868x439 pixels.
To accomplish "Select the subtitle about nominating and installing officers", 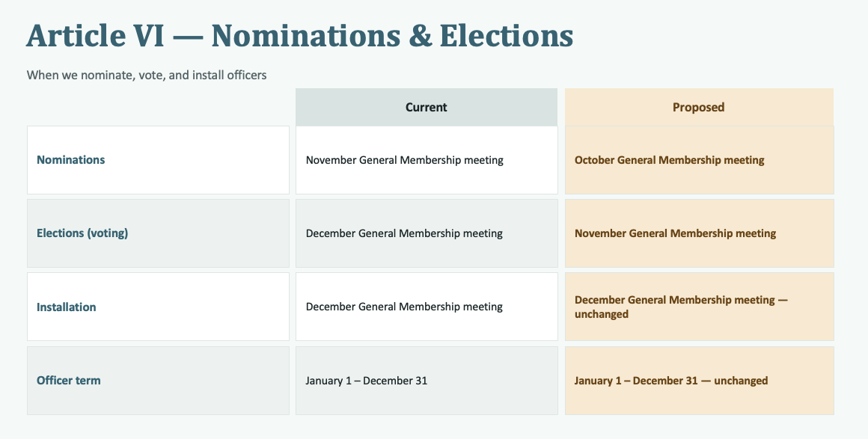I will pyautogui.click(x=147, y=75).
